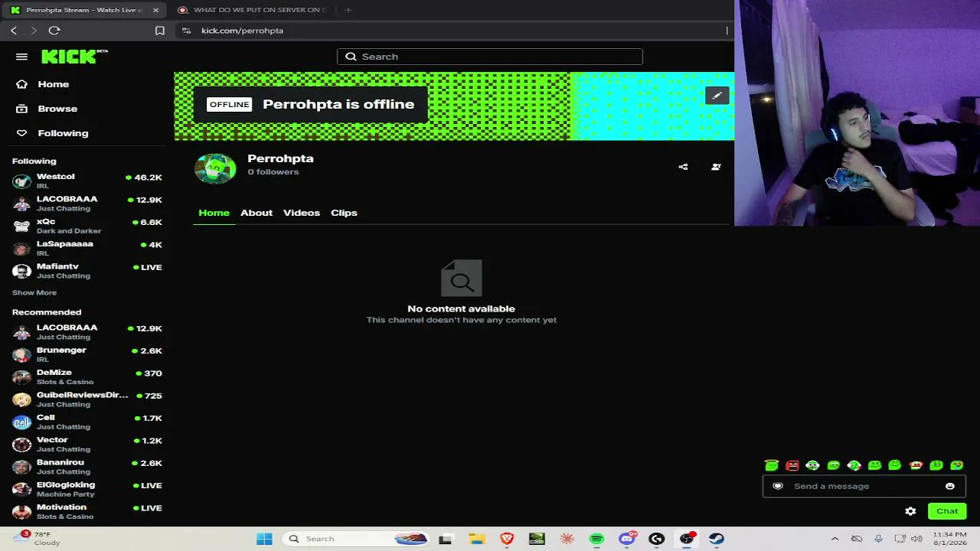Show hidden system tray icons
Image resolution: width=980 pixels, height=551 pixels.
(x=835, y=539)
